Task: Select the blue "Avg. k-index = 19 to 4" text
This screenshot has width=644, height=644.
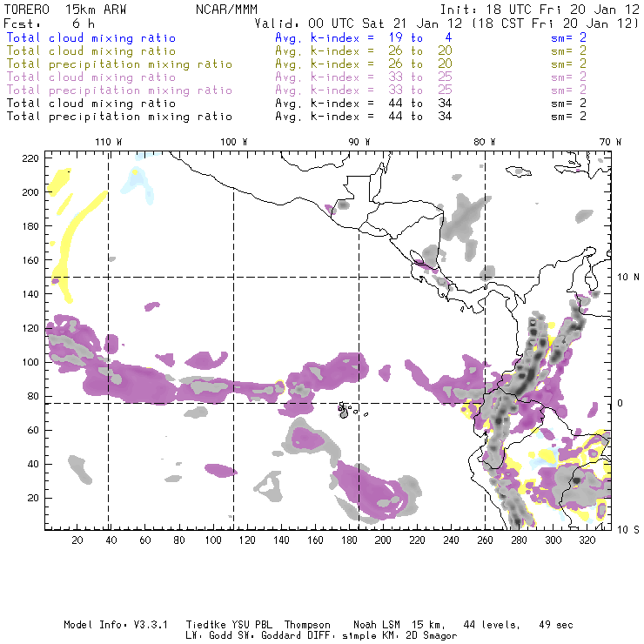Action: [364, 37]
